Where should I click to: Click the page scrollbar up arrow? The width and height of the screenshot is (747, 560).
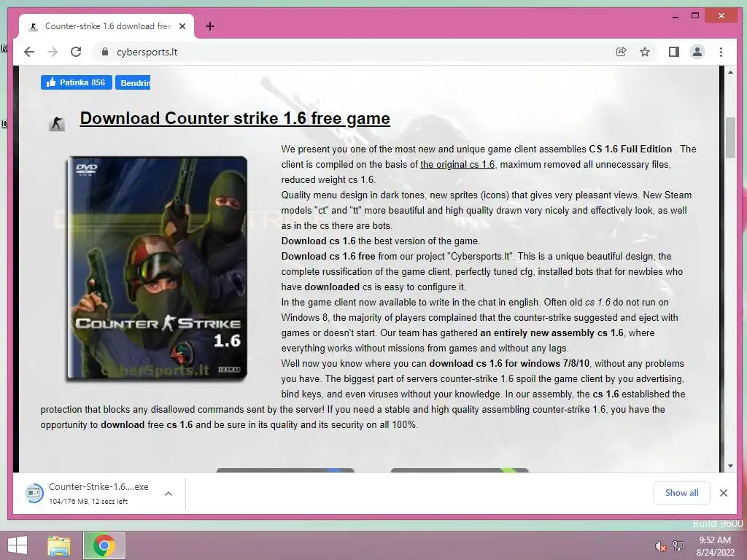pos(730,72)
